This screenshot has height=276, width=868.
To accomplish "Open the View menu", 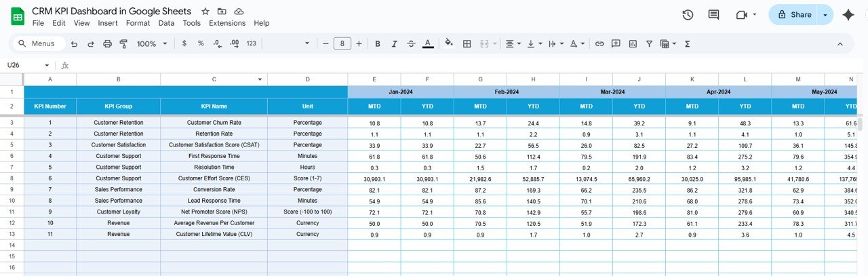I will [x=81, y=23].
